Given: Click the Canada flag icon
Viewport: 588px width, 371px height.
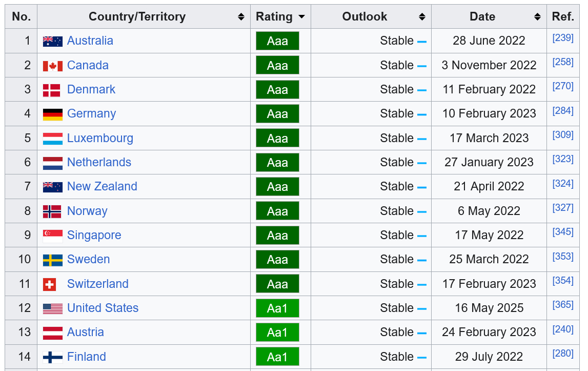Looking at the screenshot, I should [x=52, y=66].
